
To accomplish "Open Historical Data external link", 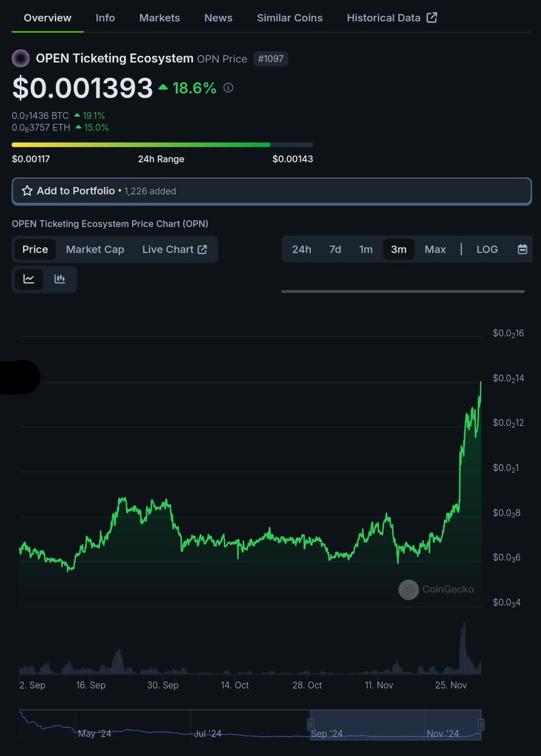I will (x=392, y=18).
